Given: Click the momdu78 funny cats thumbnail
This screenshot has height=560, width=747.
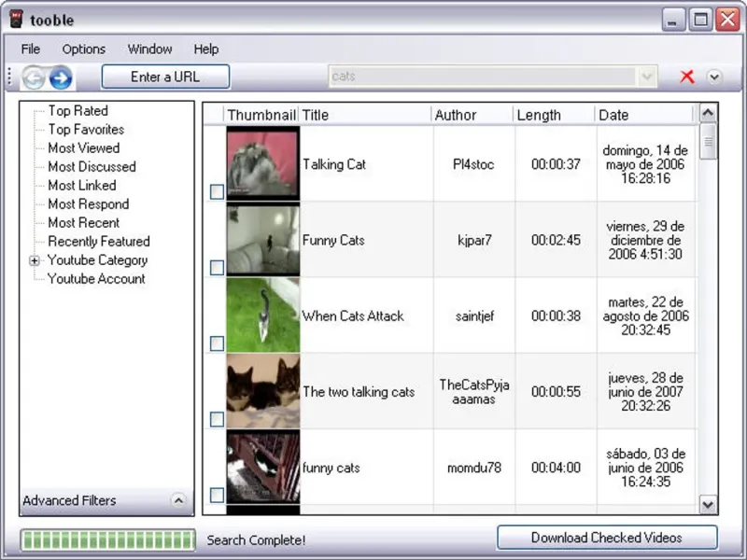Looking at the screenshot, I should point(263,467).
